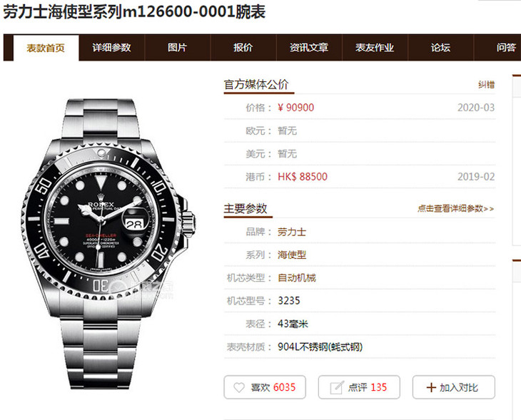This screenshot has height=420, width=521.
Task: Click the 劳力士 brand link
Action: [x=292, y=232]
